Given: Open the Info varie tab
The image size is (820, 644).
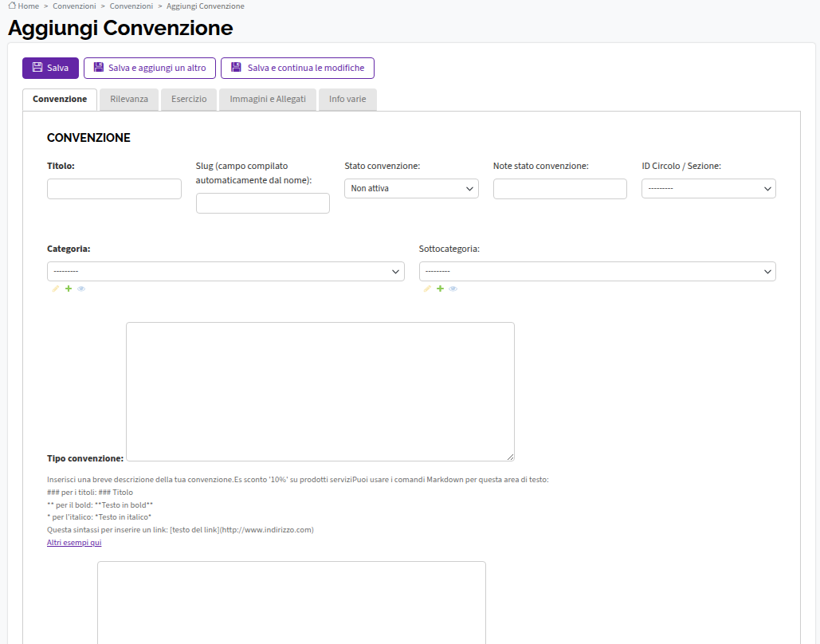Looking at the screenshot, I should tap(347, 100).
